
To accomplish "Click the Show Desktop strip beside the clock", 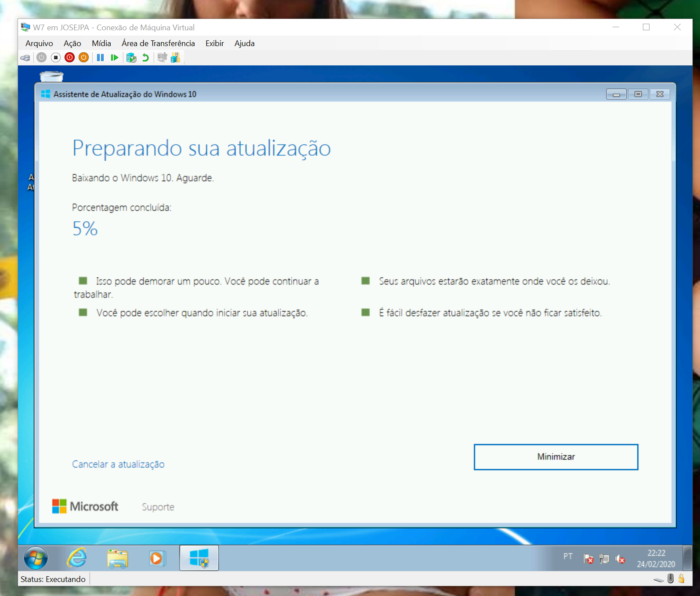I will [688, 558].
